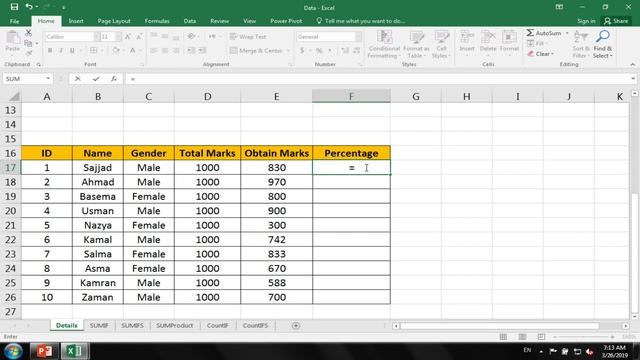The height and width of the screenshot is (360, 640).
Task: Click the Cut scissors icon
Action: (28, 33)
